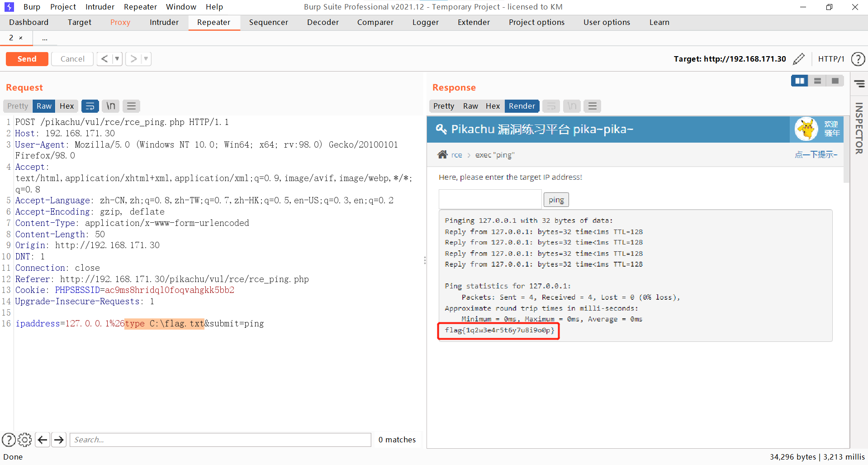The height and width of the screenshot is (465, 868).
Task: Toggle disabled response word wrap icon
Action: (551, 106)
